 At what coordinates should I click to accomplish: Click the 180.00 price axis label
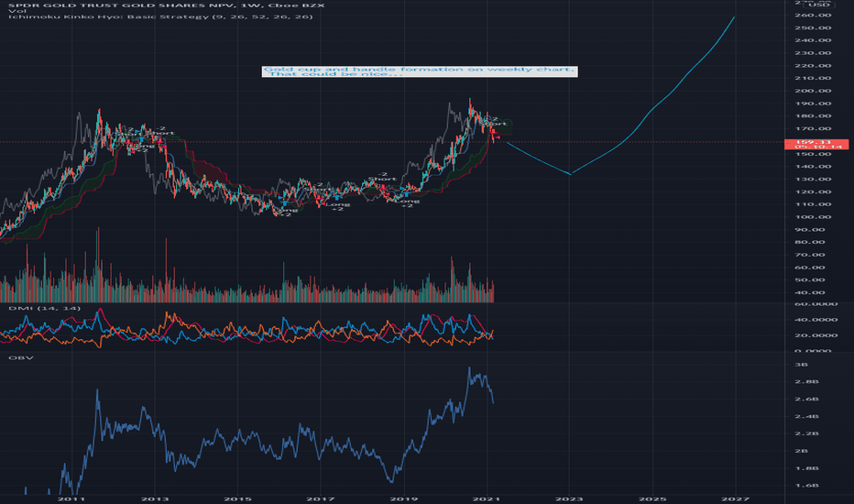click(x=813, y=116)
